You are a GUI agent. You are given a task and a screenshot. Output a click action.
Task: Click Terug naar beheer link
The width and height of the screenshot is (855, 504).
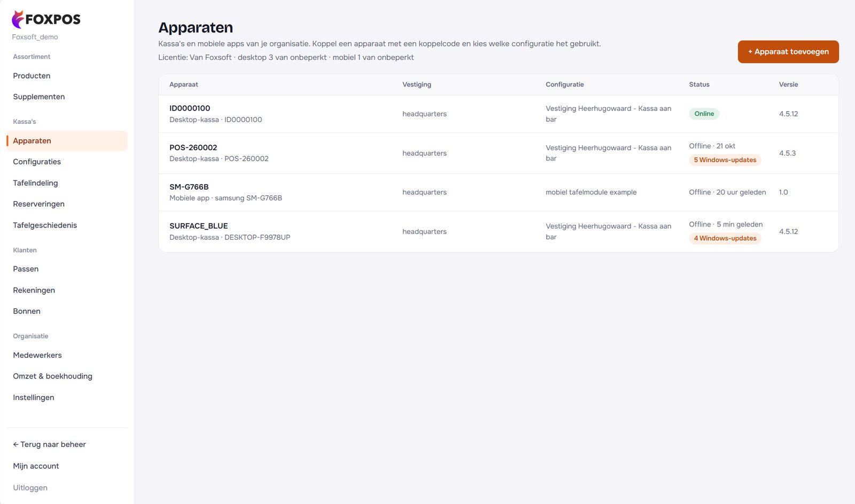click(49, 445)
